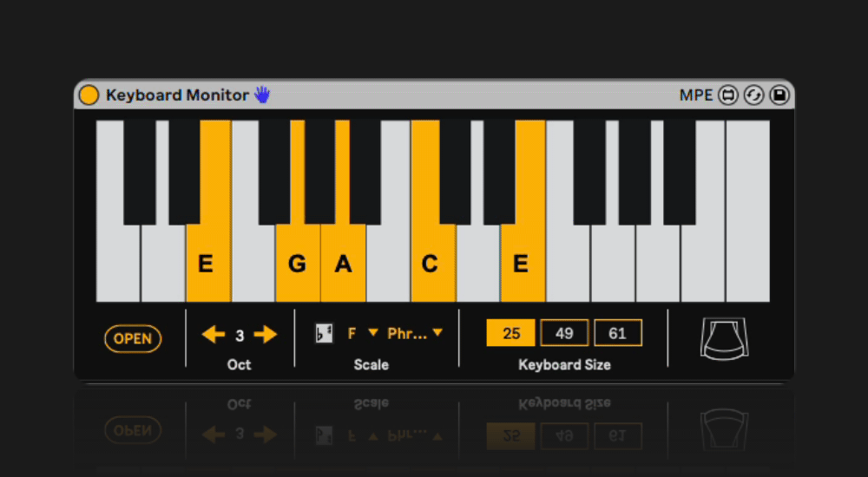868x477 pixels.
Task: Click the save preset disk icon
Action: tap(779, 95)
